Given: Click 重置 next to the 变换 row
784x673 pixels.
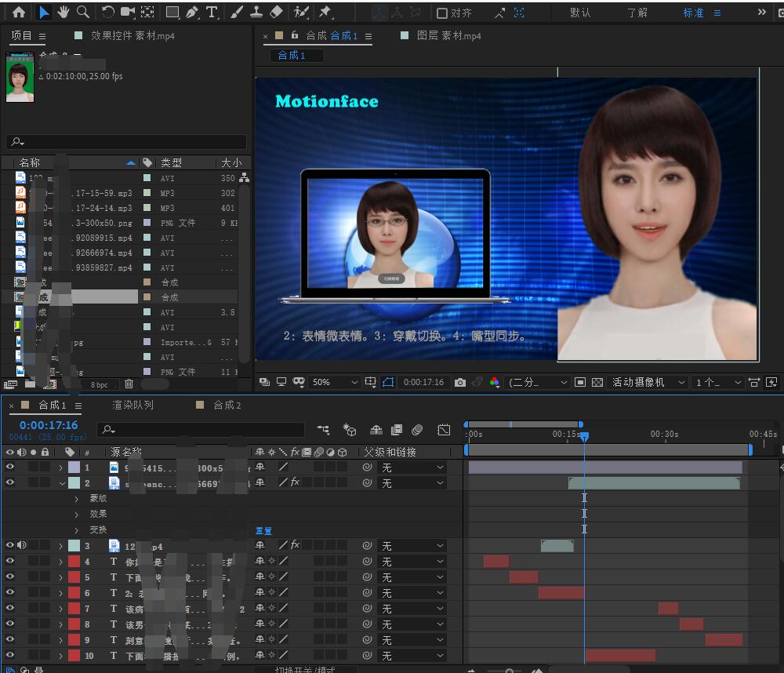Looking at the screenshot, I should point(263,530).
